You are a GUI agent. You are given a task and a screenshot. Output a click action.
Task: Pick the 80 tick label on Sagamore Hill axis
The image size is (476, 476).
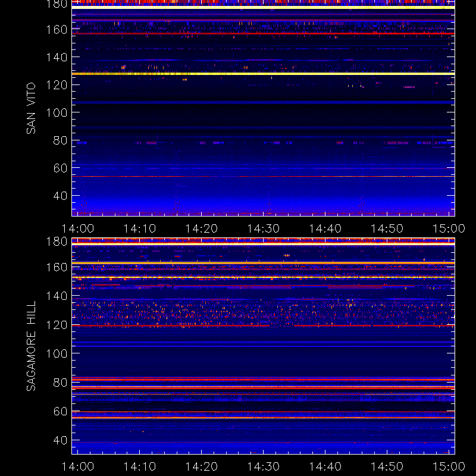[60, 383]
